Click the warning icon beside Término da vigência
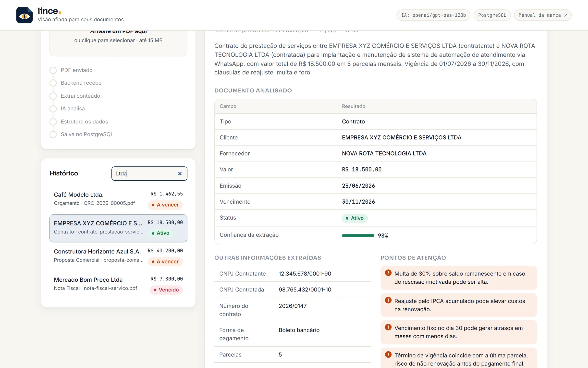This screenshot has width=588, height=368. pyautogui.click(x=388, y=355)
